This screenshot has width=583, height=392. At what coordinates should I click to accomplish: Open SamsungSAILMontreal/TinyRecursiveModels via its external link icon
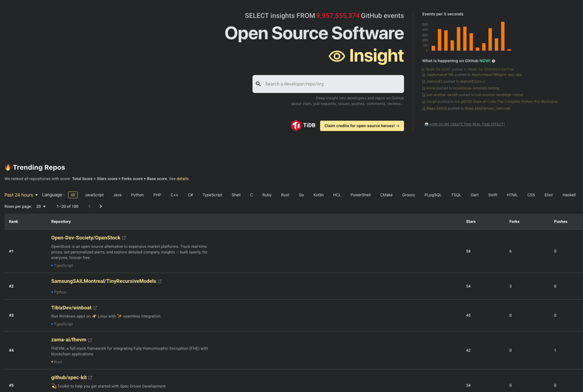pyautogui.click(x=160, y=281)
